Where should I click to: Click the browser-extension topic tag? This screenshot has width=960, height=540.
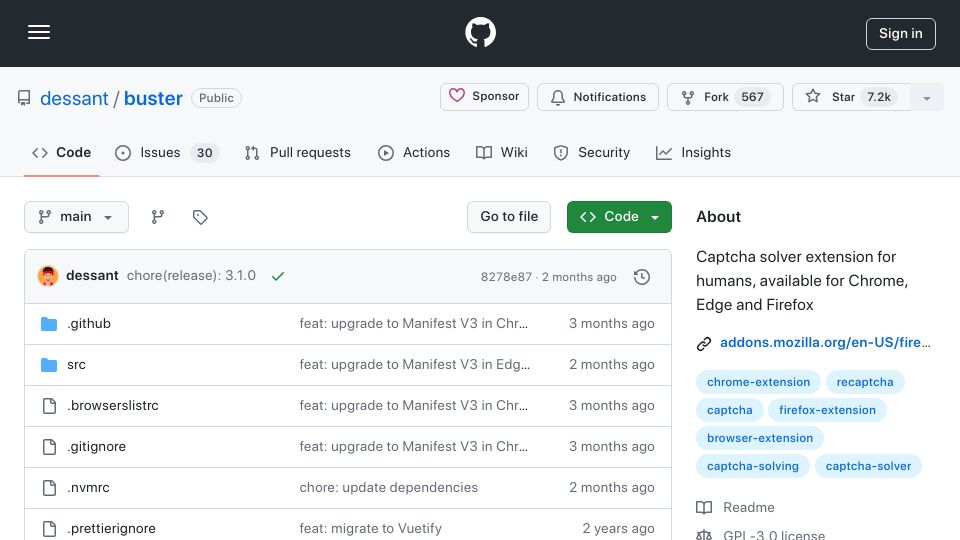[760, 438]
